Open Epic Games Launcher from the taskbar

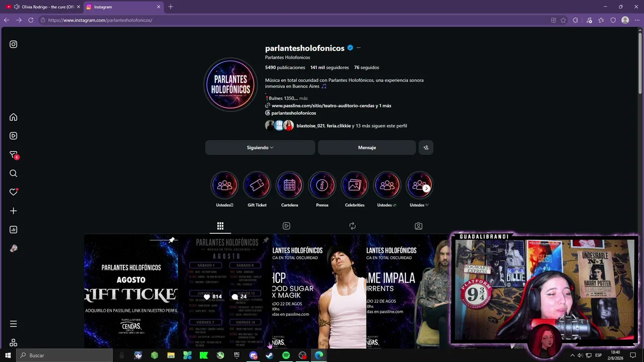pos(236,355)
